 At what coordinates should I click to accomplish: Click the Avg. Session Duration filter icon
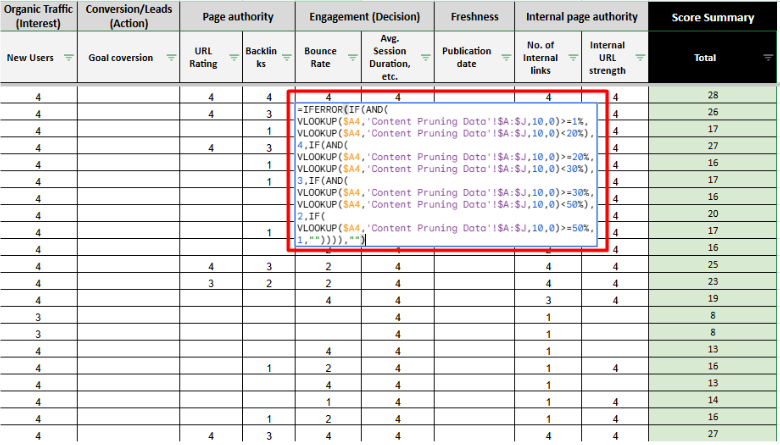tap(424, 58)
